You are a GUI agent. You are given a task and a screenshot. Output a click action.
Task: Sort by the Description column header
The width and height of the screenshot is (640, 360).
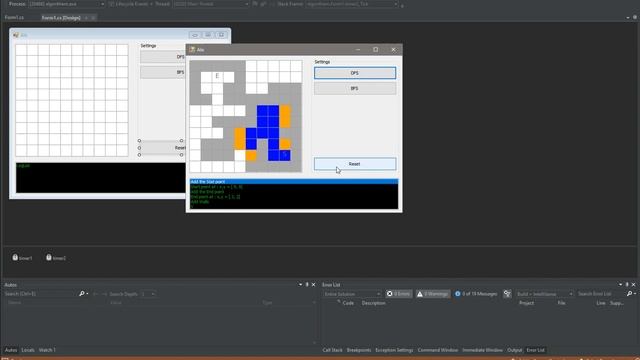point(373,303)
